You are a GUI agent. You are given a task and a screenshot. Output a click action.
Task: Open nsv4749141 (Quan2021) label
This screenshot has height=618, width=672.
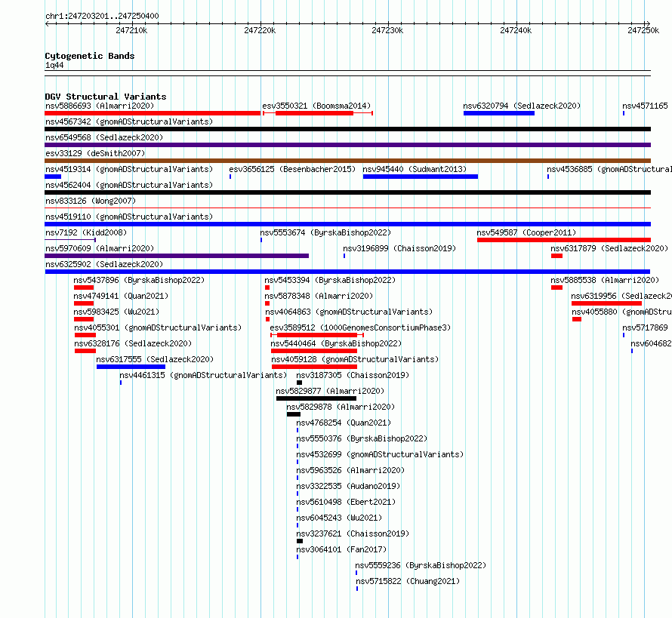(x=121, y=296)
